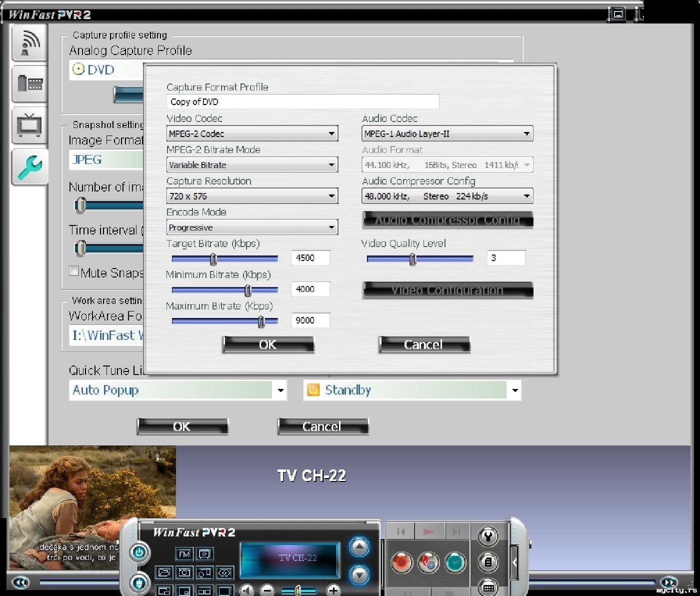
Task: Open settings via the round wrench button
Action: [x=488, y=536]
